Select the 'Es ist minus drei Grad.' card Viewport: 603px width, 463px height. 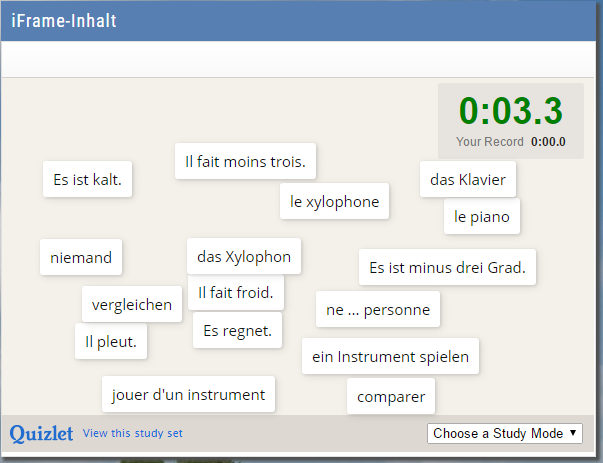pyautogui.click(x=447, y=267)
